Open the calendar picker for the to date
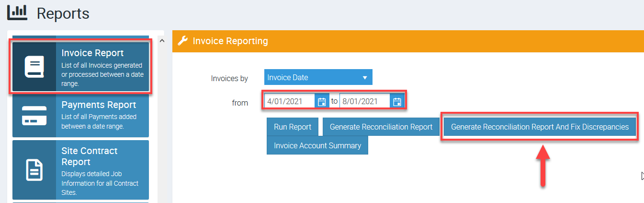644x203 pixels. click(x=397, y=101)
